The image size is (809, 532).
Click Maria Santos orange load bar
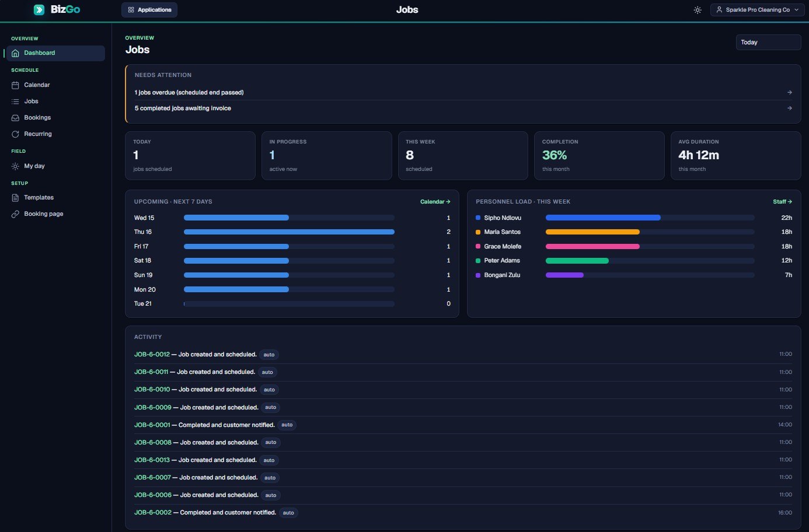592,232
